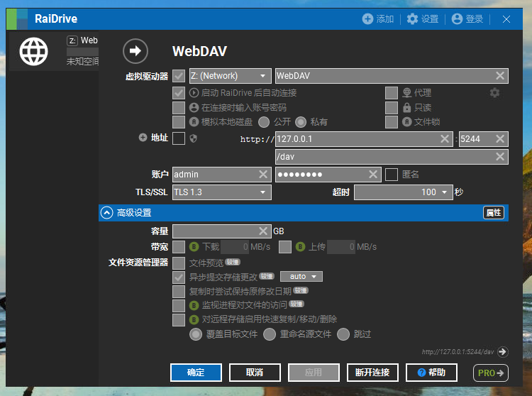Clear the admin account field
The height and width of the screenshot is (396, 532).
263,175
